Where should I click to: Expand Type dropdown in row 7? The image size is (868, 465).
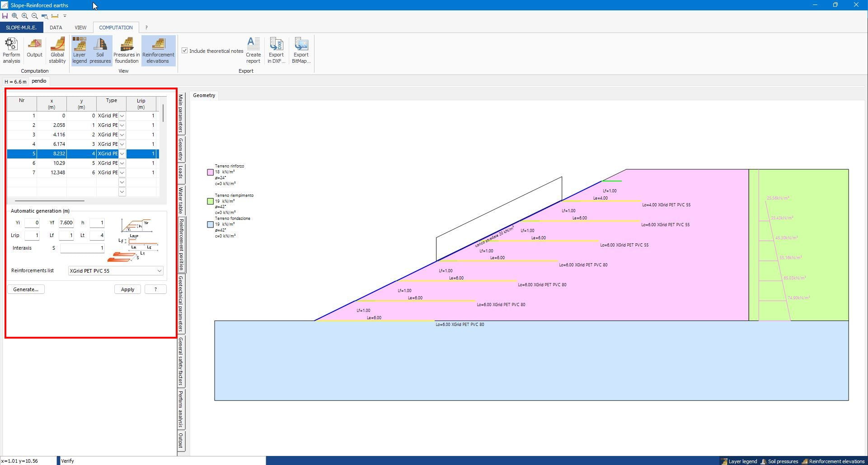[122, 173]
